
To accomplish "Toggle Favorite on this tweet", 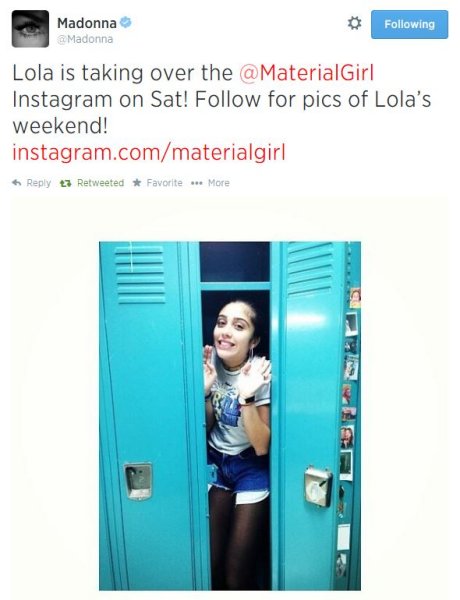I will pos(165,183).
